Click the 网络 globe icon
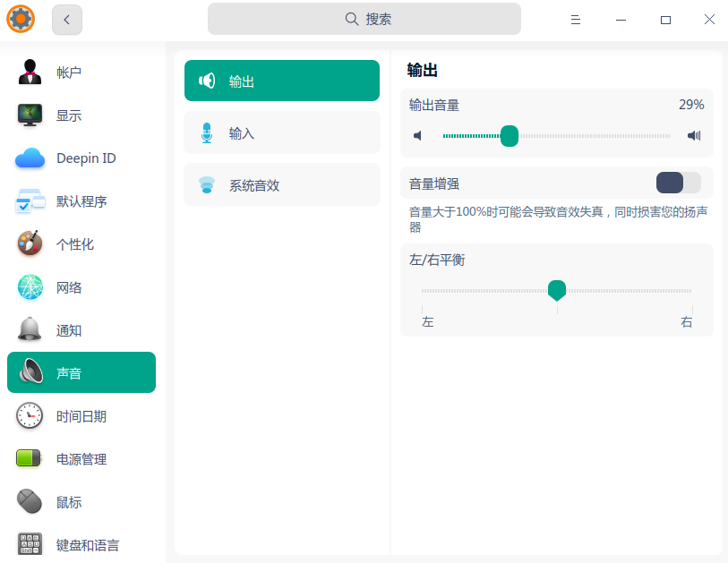Viewport: 728px width, 563px height. (x=30, y=286)
